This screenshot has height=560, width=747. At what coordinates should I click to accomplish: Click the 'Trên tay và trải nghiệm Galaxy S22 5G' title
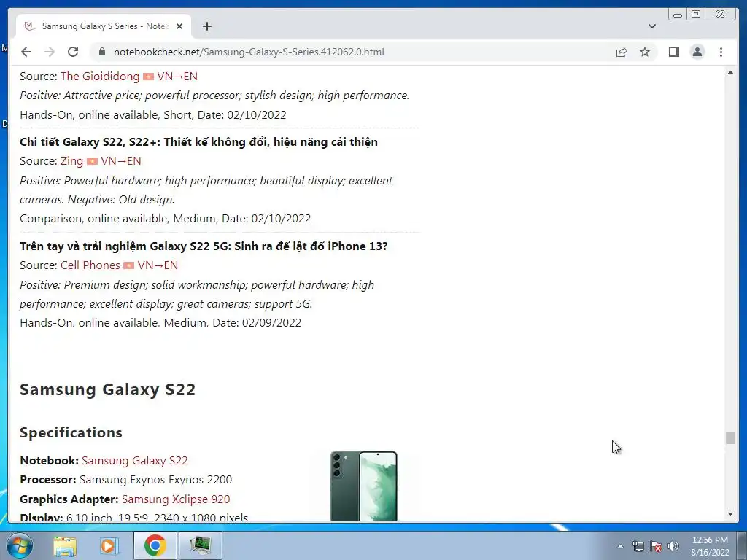[x=204, y=246]
